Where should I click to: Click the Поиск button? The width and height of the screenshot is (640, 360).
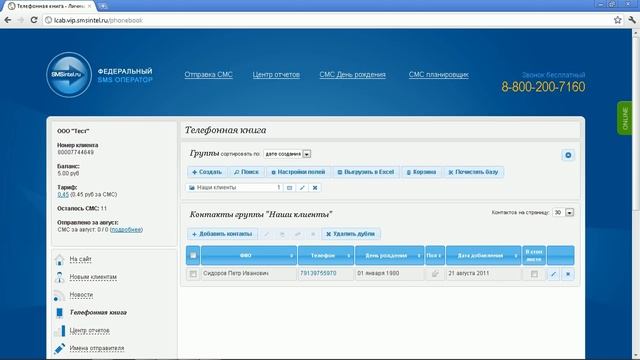coord(247,172)
